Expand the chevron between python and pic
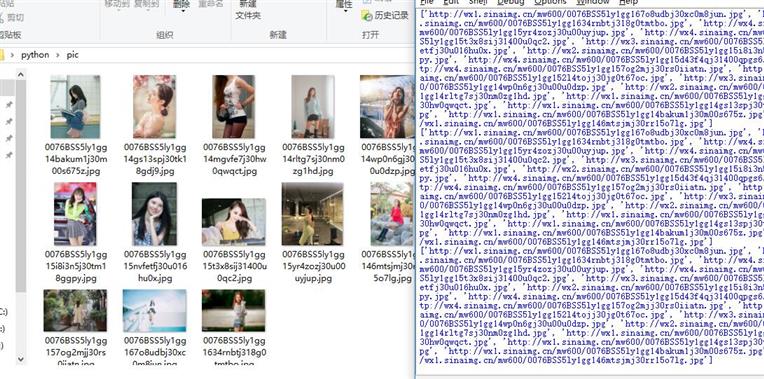The width and height of the screenshot is (764, 379). (x=58, y=55)
